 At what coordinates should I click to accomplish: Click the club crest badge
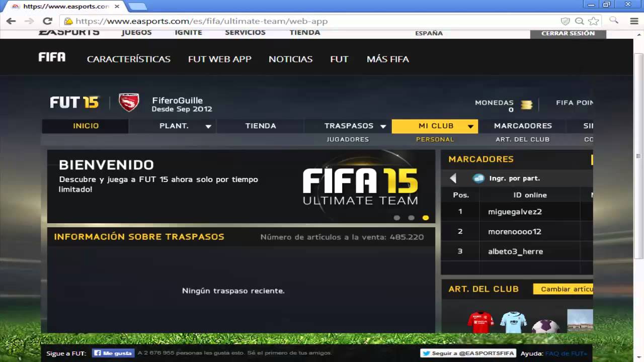[129, 103]
